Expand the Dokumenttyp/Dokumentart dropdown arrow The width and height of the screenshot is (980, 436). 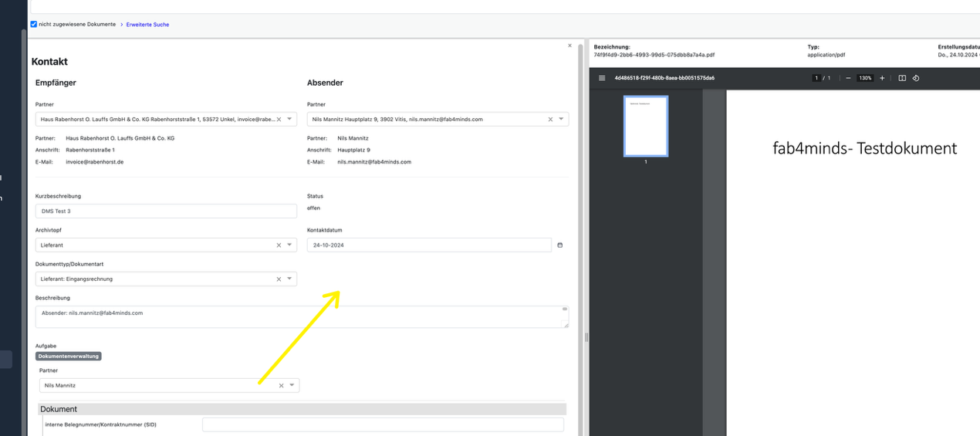coord(290,279)
